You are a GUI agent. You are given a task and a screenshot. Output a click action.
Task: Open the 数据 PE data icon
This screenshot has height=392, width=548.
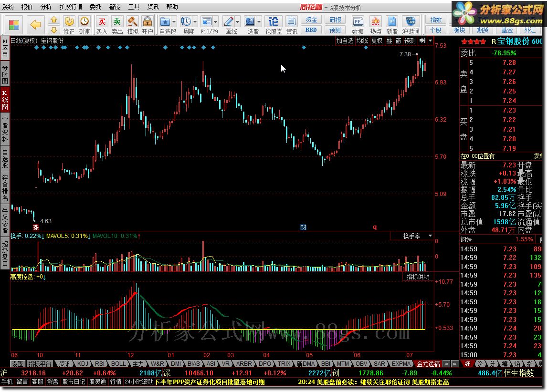pyautogui.click(x=358, y=21)
